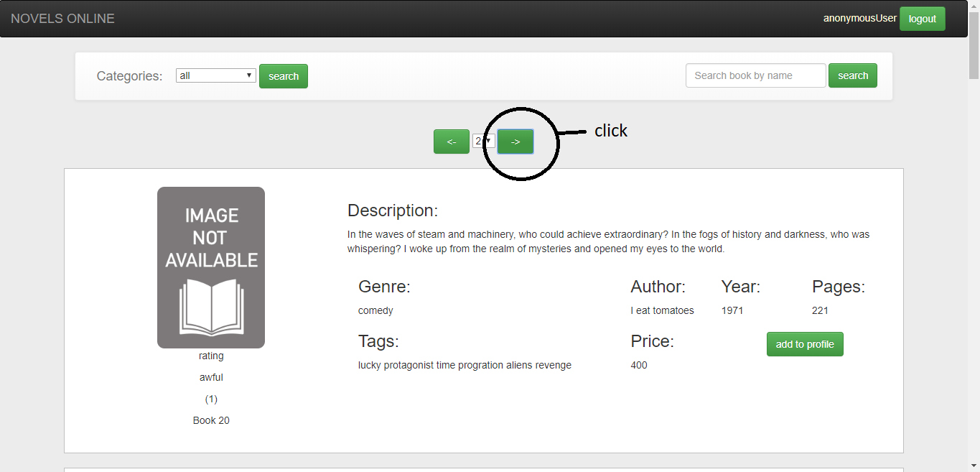The width and height of the screenshot is (980, 472).
Task: Click the search button beside name field
Action: (853, 75)
